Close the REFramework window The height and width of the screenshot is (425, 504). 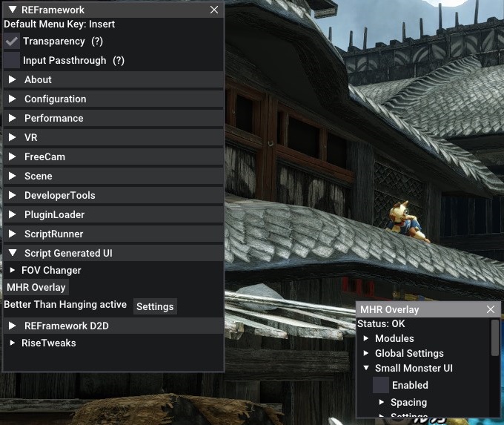[x=214, y=10]
